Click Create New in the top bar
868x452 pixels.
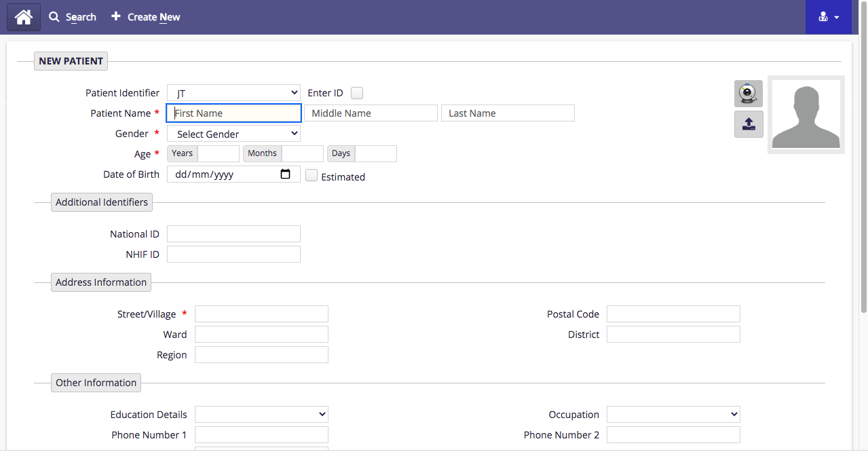click(146, 17)
